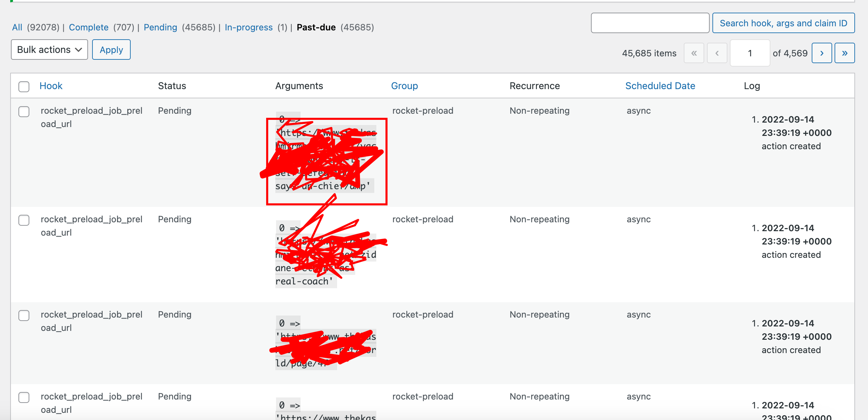Switch to the Pending (45685) filter
The image size is (868, 420).
click(x=160, y=27)
